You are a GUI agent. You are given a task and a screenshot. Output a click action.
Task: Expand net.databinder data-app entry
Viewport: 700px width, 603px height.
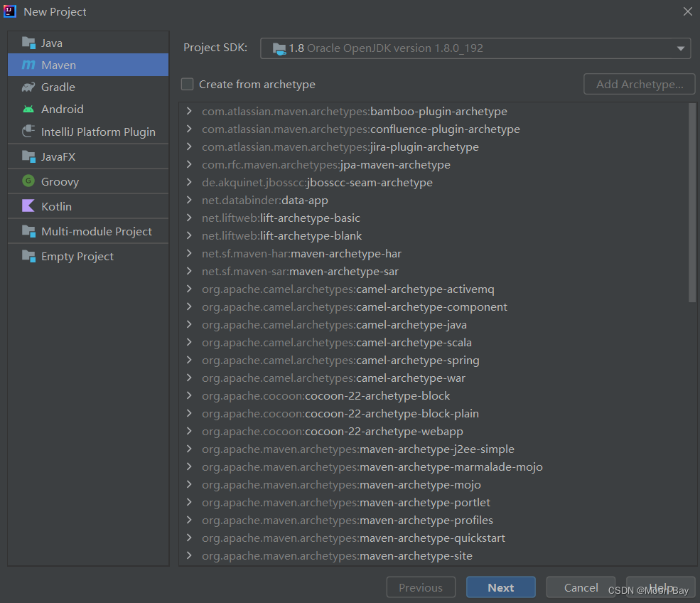(189, 200)
